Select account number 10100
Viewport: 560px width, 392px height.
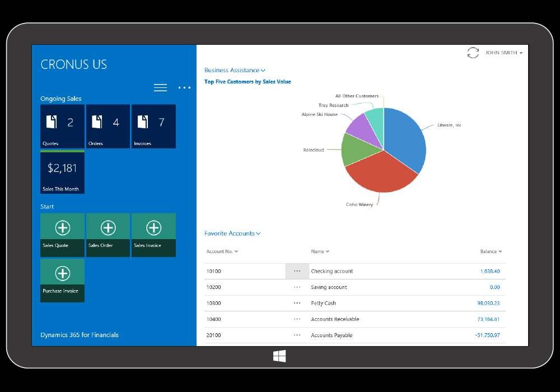213,272
